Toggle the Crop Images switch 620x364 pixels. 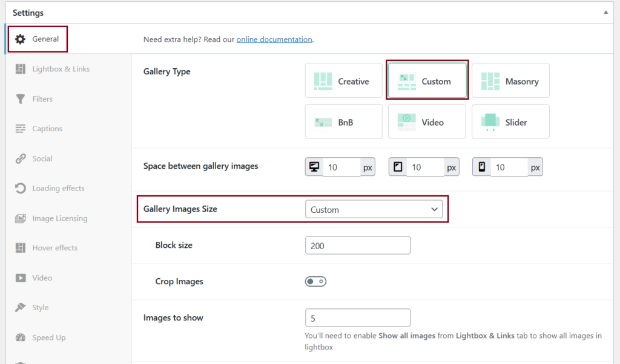pyautogui.click(x=315, y=281)
